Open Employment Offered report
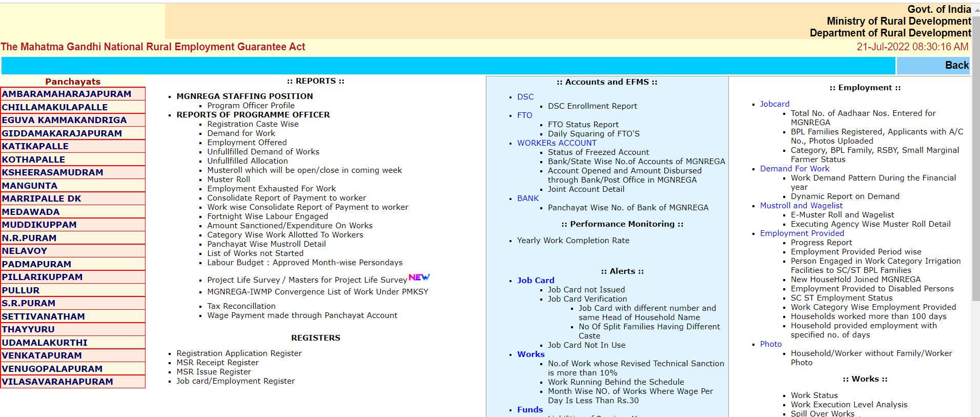Image resolution: width=980 pixels, height=417 pixels. [247, 143]
